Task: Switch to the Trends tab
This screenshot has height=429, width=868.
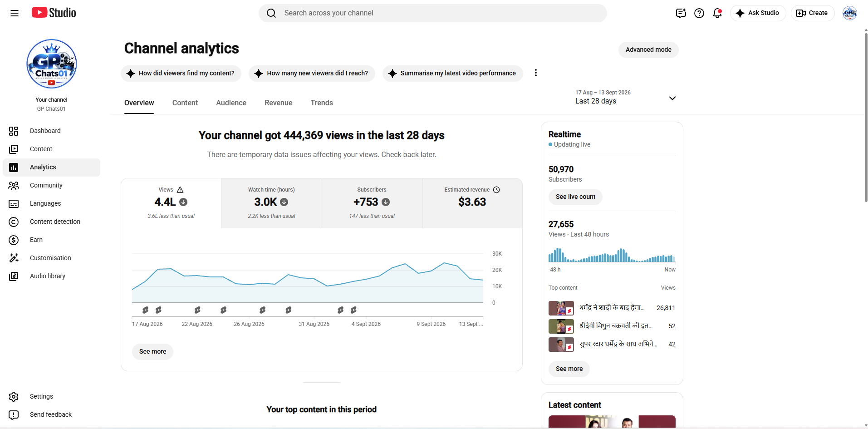Action: coord(322,103)
